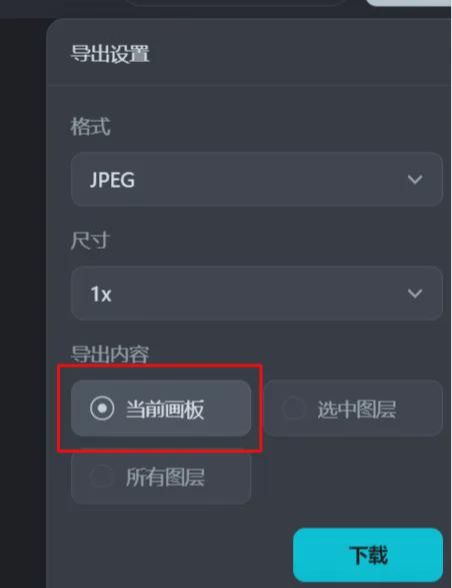Click the 当前画板 option label text

(x=165, y=409)
